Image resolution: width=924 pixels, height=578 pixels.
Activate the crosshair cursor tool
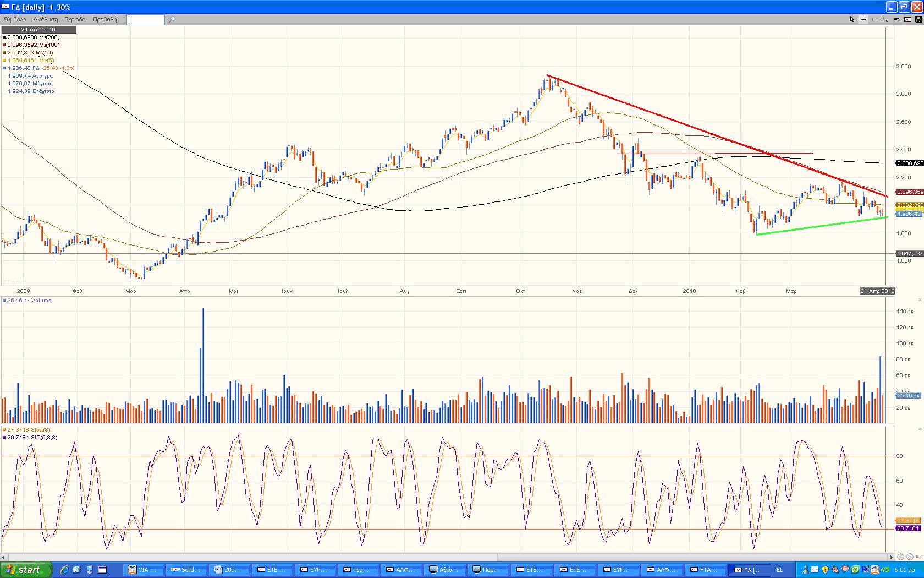863,19
